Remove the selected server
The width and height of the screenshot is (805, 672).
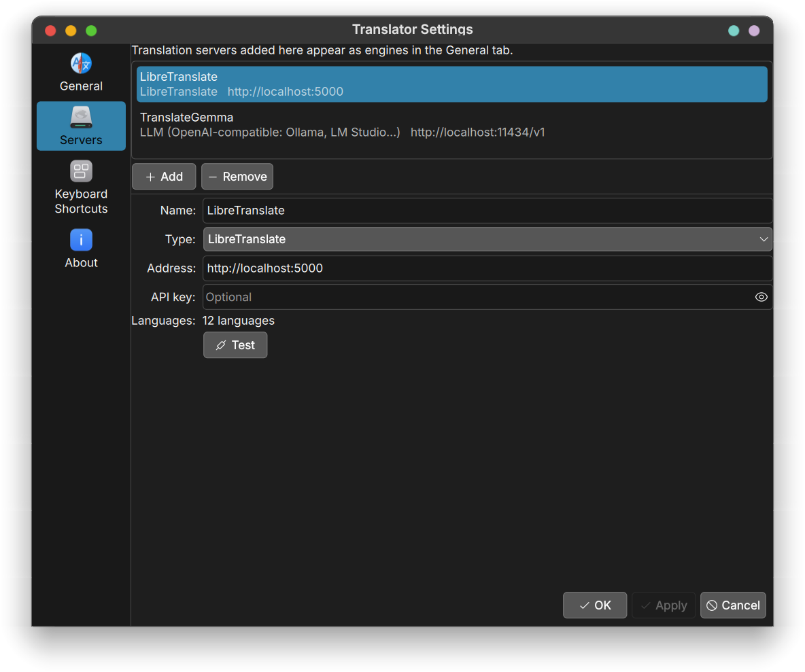[x=237, y=177]
